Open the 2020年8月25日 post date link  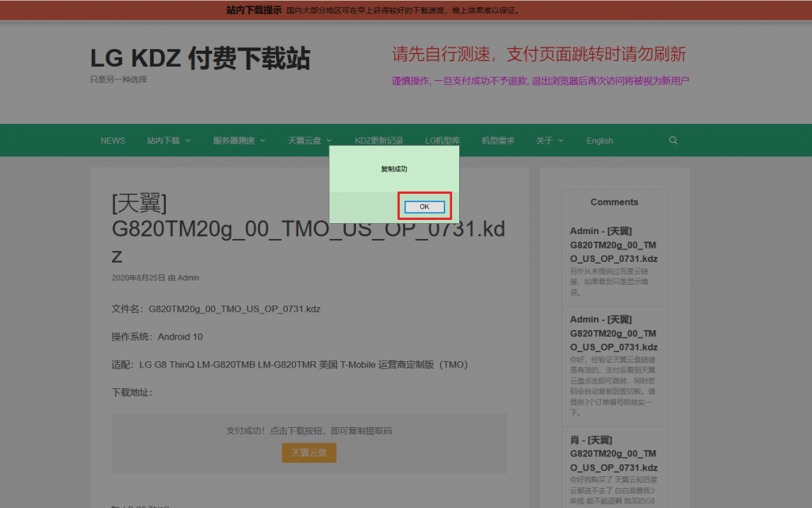coord(138,278)
